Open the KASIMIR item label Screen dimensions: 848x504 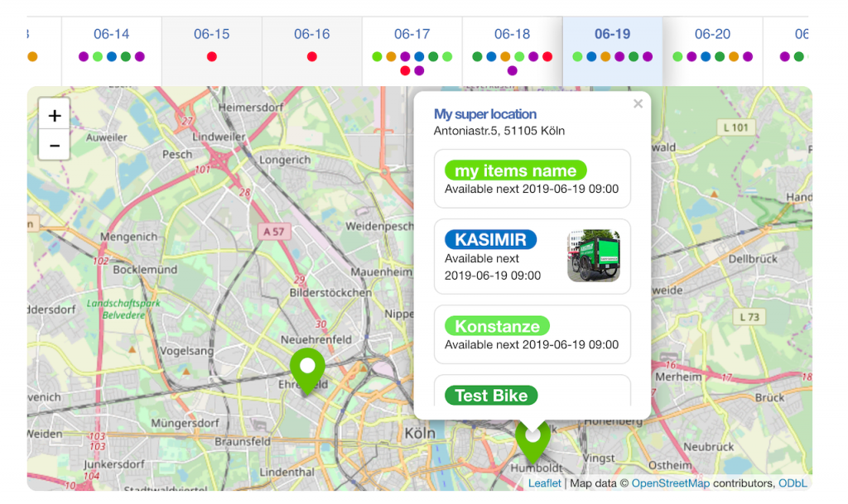pos(490,240)
